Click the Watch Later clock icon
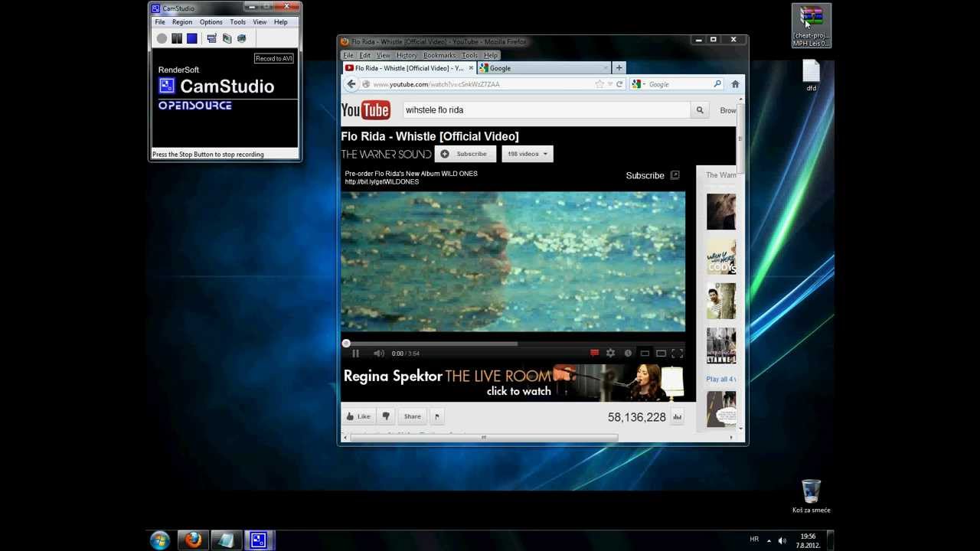 (628, 354)
